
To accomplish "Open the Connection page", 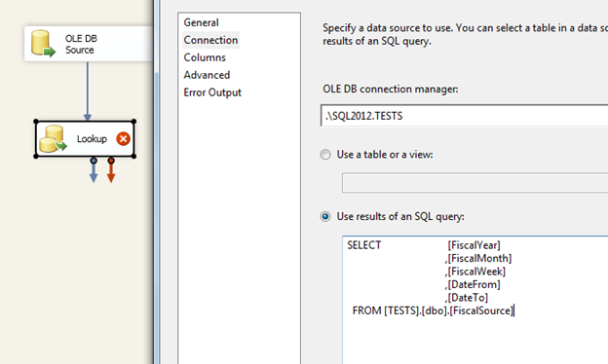I will click(x=210, y=40).
